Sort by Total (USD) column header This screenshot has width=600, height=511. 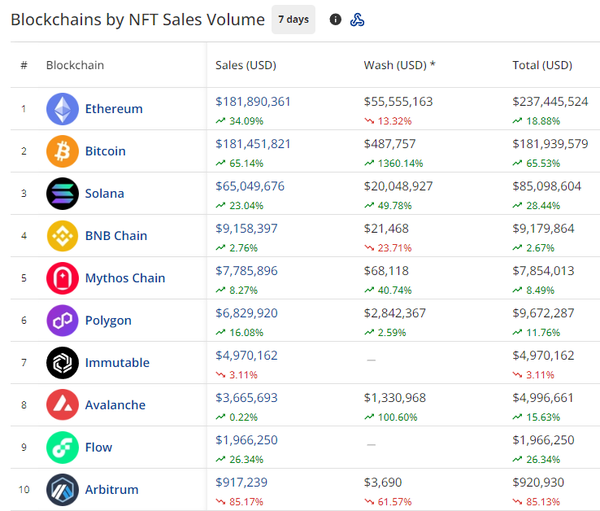pyautogui.click(x=542, y=66)
